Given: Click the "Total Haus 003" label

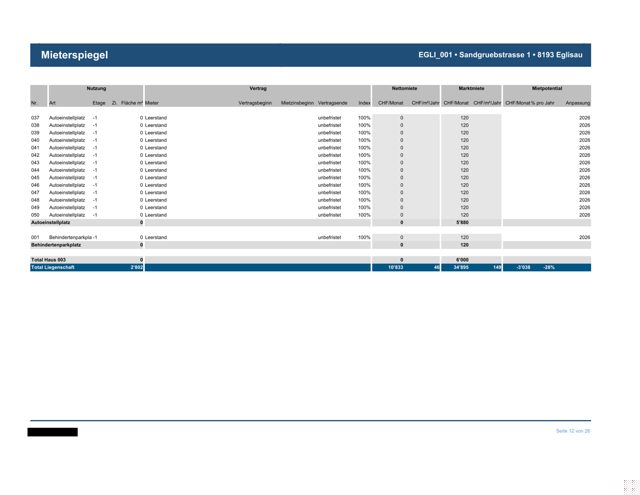Looking at the screenshot, I should (48, 260).
